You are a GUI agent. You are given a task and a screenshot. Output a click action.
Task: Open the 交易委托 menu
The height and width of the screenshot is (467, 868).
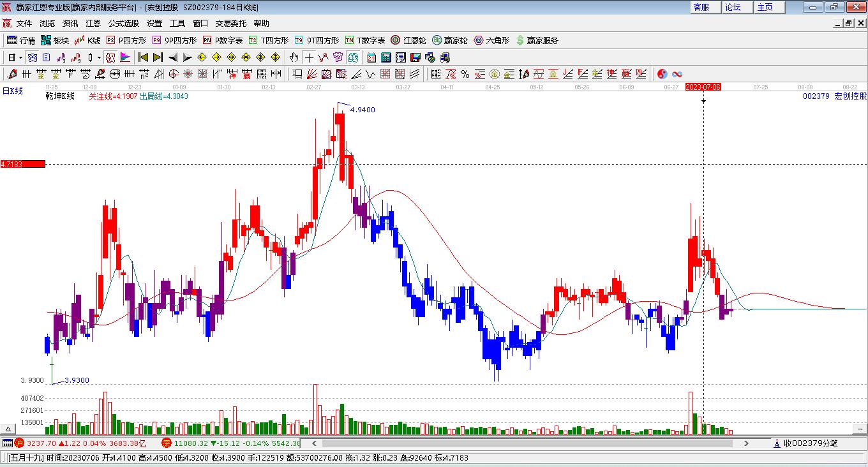(x=230, y=24)
